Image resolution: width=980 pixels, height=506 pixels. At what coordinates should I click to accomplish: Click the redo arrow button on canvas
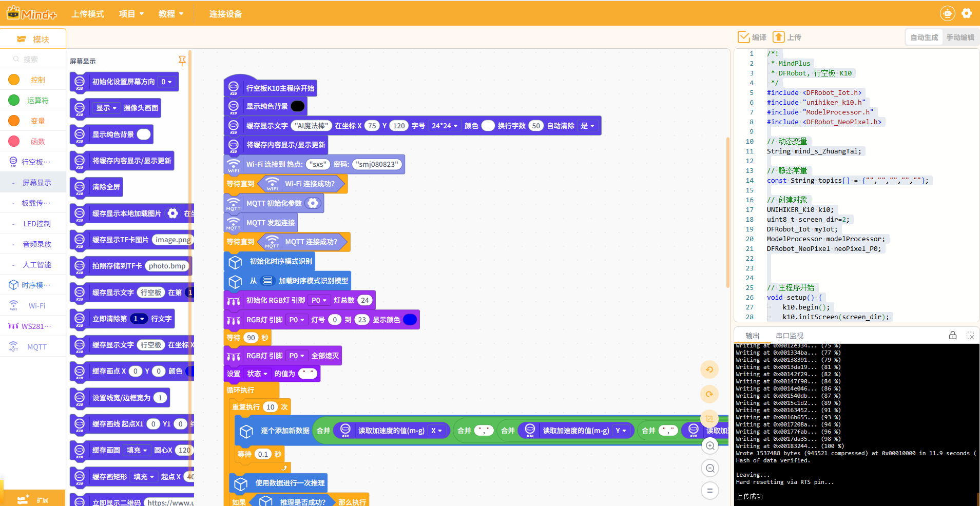pyautogui.click(x=709, y=394)
